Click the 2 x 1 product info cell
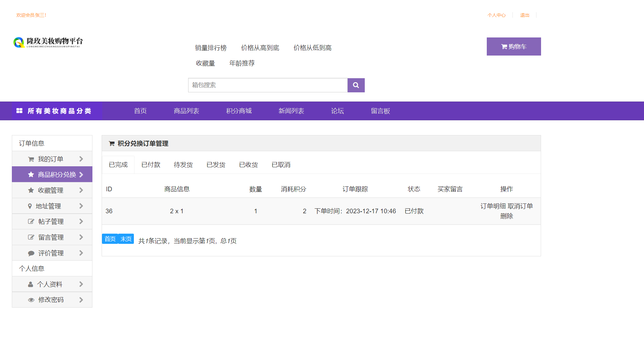 [x=177, y=211]
